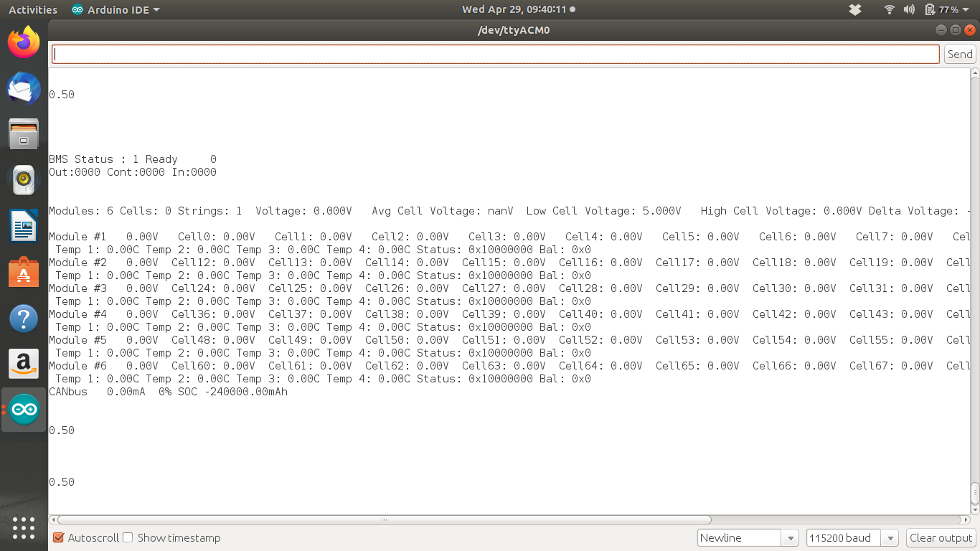Switch to Arduino IDE dock icon
The image size is (980, 551).
tap(24, 410)
